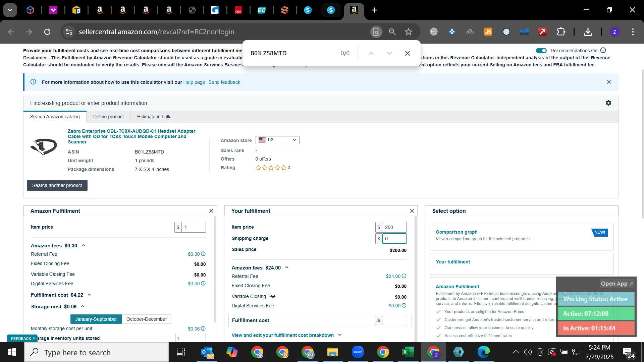Click JS extension icon
Image resolution: width=644 pixels, height=362 pixels.
coord(488,32)
